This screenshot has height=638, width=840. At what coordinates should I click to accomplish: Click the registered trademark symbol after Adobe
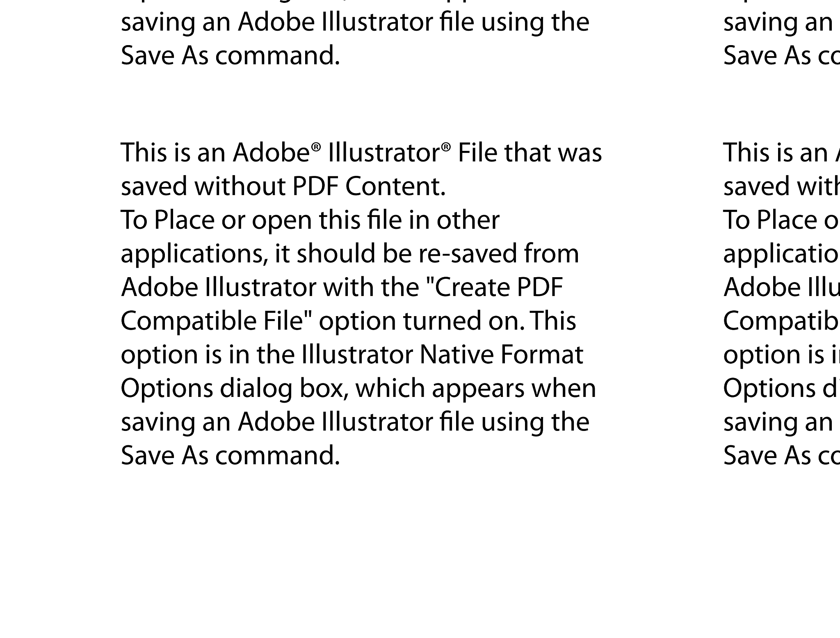click(x=315, y=147)
